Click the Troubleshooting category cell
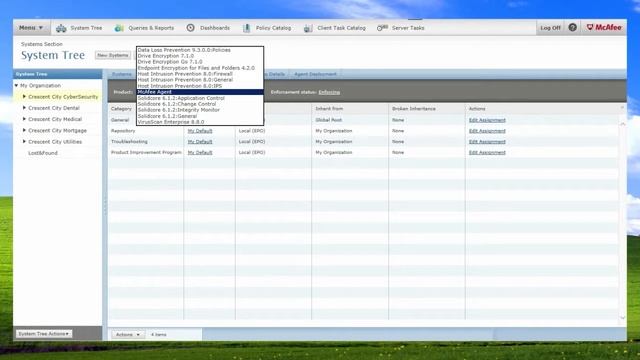640x360 pixels. pyautogui.click(x=129, y=142)
